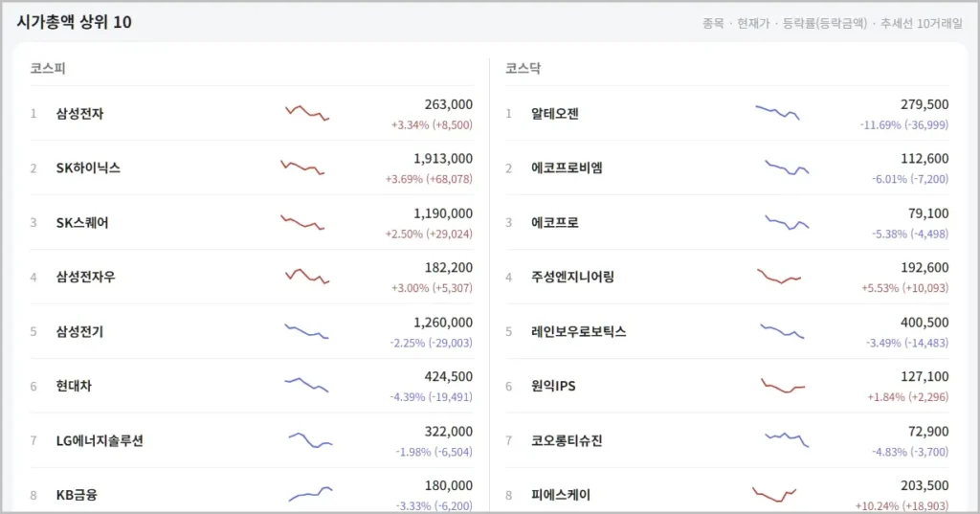980x514 pixels.
Task: Click change value +1.84% (+2,296)
Action: [x=907, y=397]
